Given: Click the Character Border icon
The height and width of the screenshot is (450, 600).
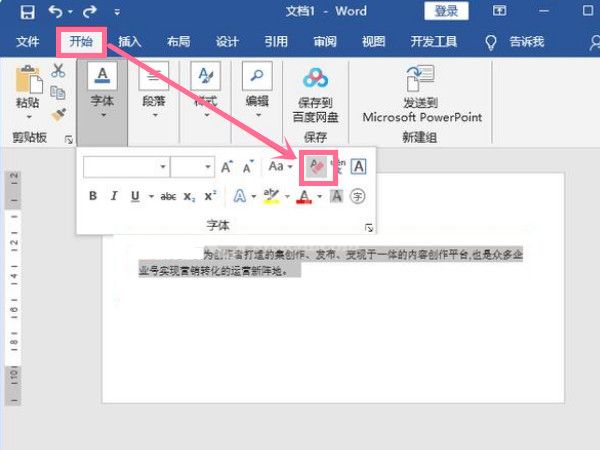Looking at the screenshot, I should point(359,167).
